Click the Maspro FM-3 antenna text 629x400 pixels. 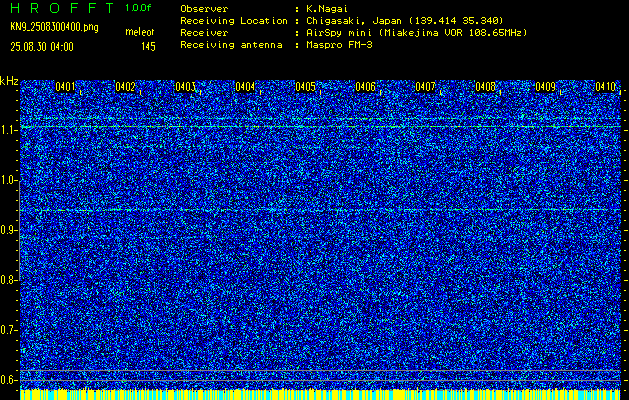click(339, 45)
